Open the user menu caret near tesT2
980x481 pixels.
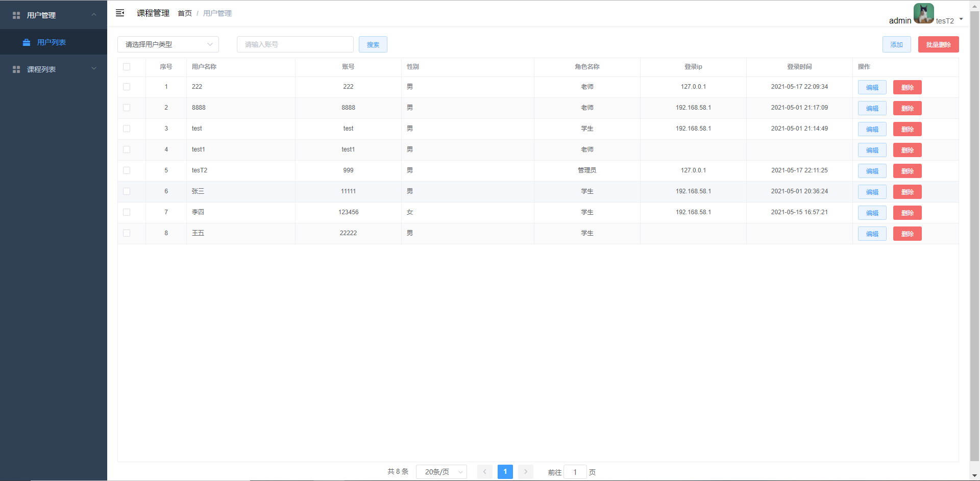click(961, 19)
